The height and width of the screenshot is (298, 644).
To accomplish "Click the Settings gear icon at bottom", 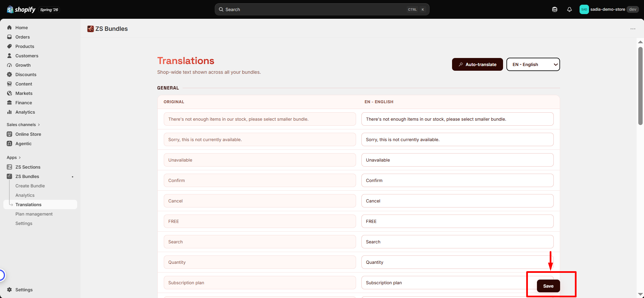I will [x=9, y=290].
